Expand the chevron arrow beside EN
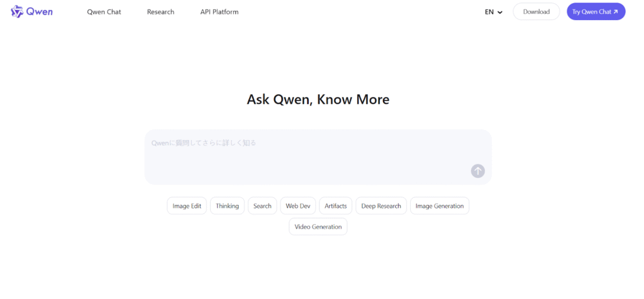644x299 pixels. (x=500, y=13)
